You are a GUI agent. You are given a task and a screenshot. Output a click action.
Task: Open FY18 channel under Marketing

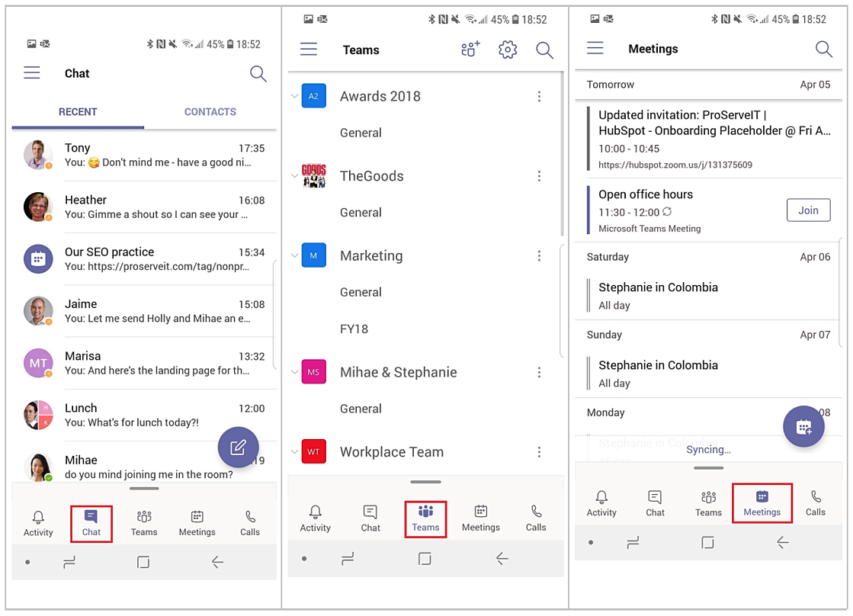click(354, 329)
